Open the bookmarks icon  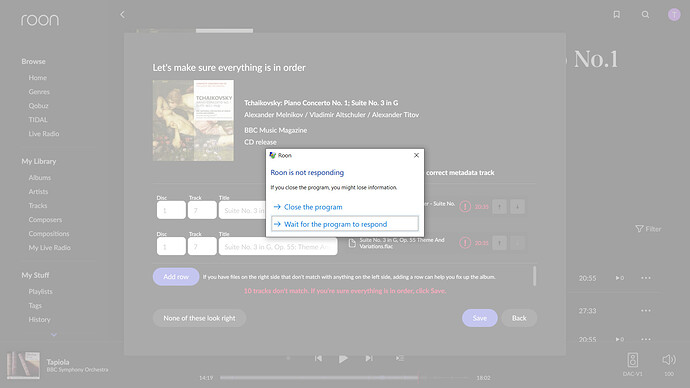[x=617, y=15]
